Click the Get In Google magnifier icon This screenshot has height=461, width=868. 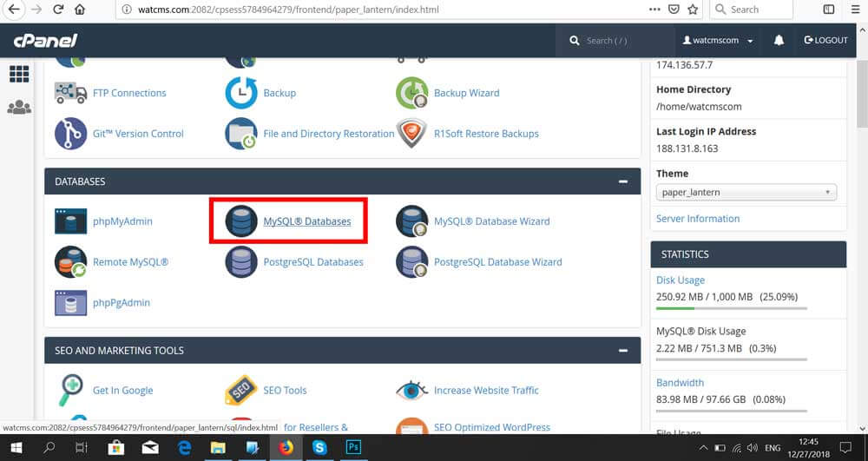click(71, 390)
